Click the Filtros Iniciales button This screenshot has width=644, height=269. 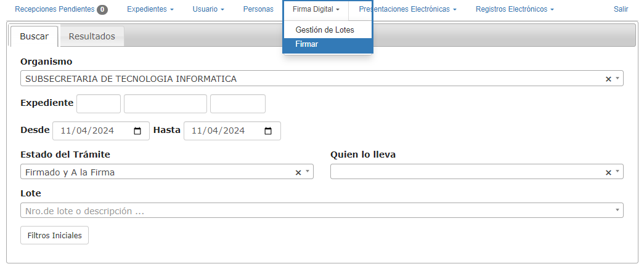tap(55, 235)
